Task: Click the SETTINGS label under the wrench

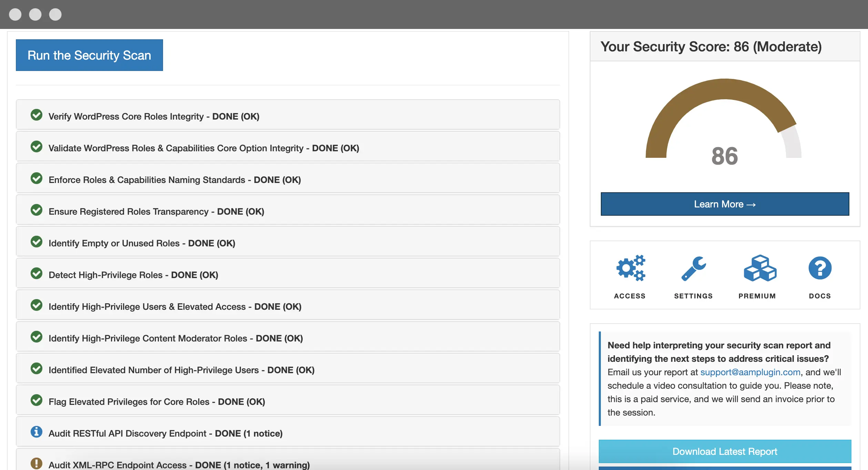Action: [x=694, y=296]
